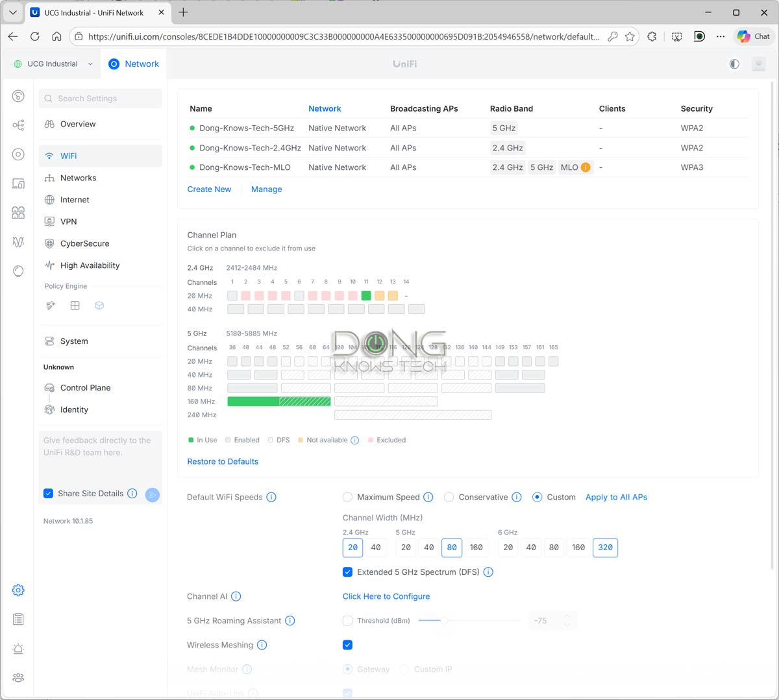Click Restore to Defaults link
This screenshot has height=700, width=779.
[x=223, y=461]
